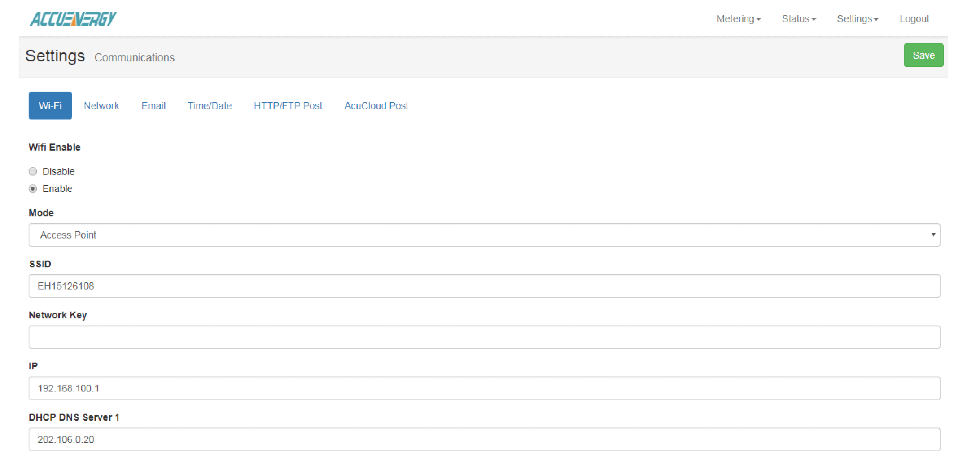Click the Disable label text
The image size is (980, 469).
[58, 171]
